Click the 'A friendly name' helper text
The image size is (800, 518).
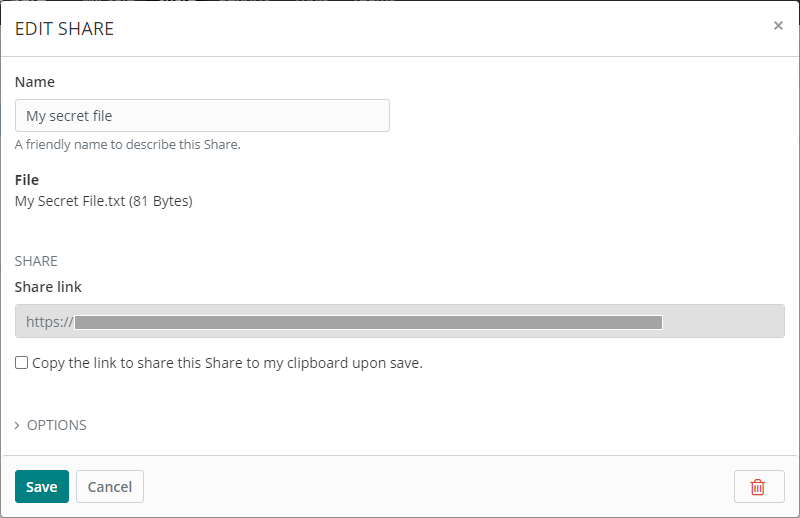(128, 144)
